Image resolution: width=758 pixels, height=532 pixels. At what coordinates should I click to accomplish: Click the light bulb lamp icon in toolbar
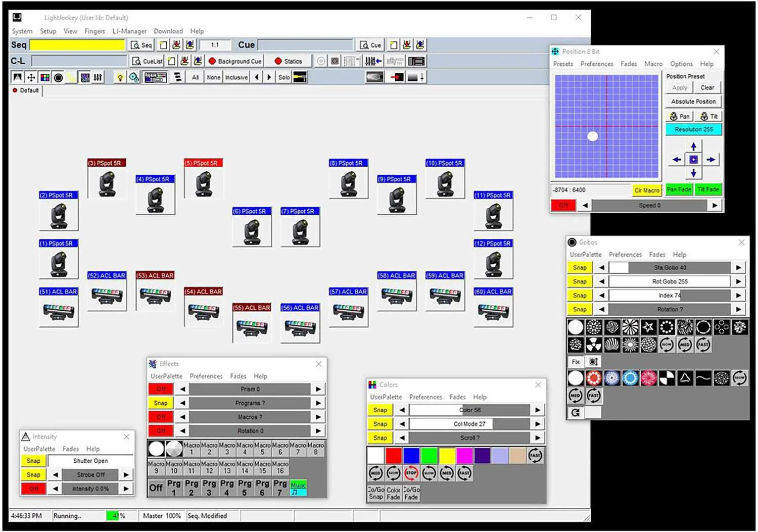pos(120,77)
